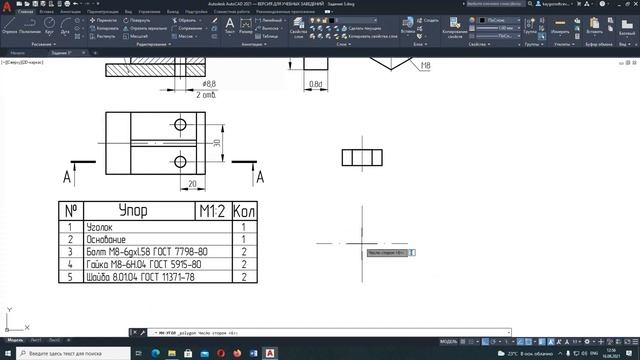Image resolution: width=640 pixels, height=360 pixels.
Task: Click the Array (Массив) tool
Action: pos(182,36)
